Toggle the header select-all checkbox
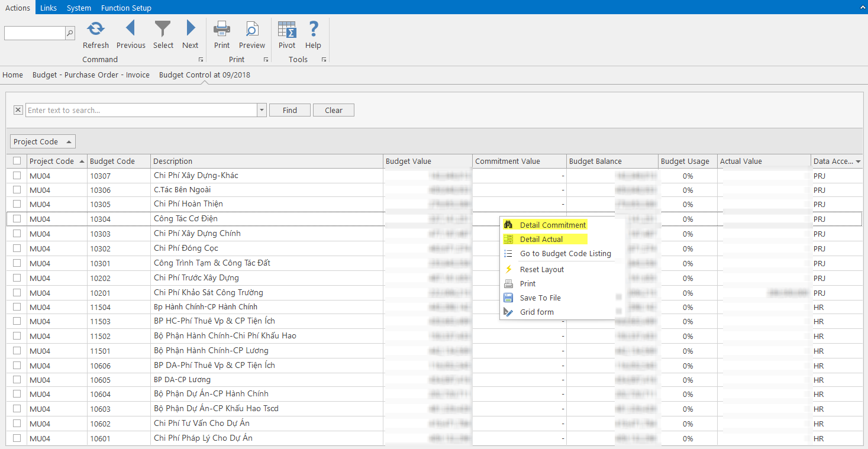Image resolution: width=868 pixels, height=449 pixels. 17,161
